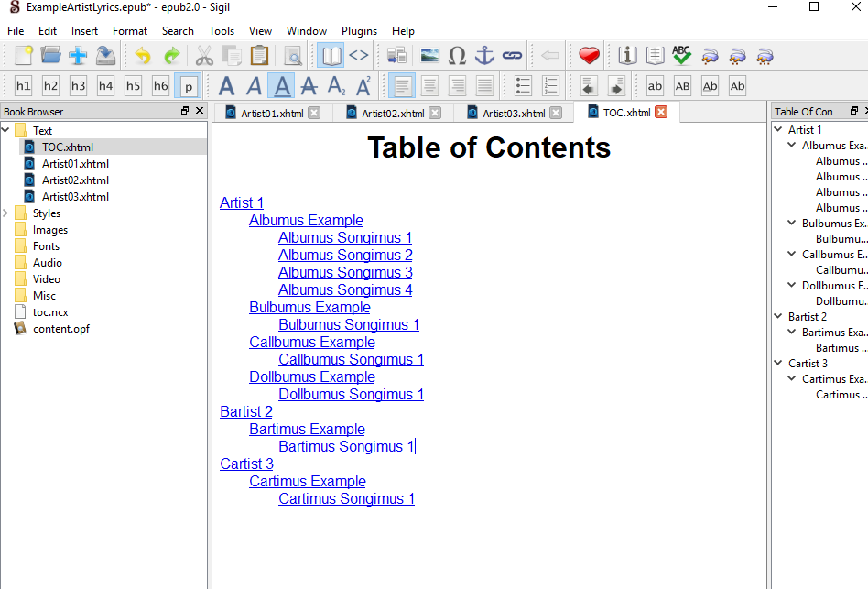This screenshot has width=868, height=589.
Task: Apply strikethrough formatting
Action: tap(309, 86)
